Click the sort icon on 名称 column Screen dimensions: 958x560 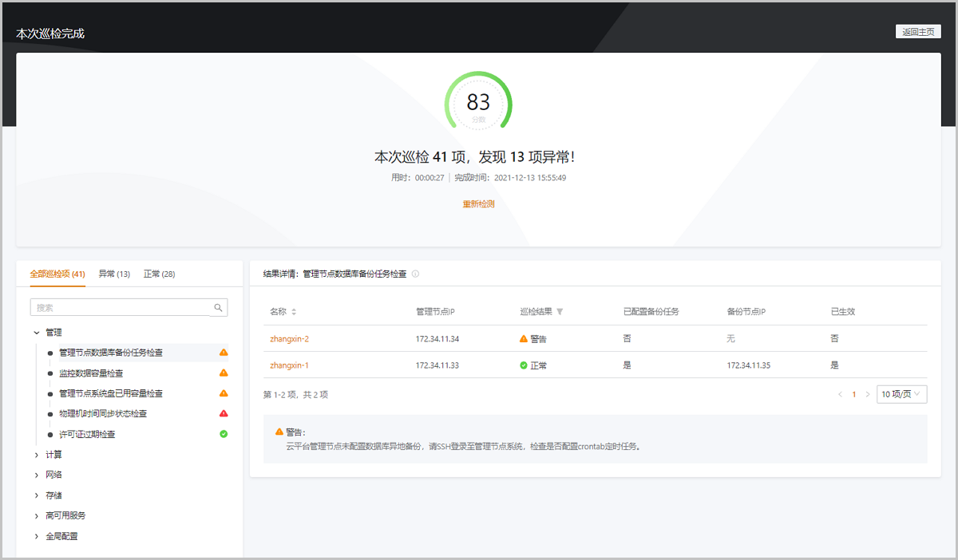[294, 312]
